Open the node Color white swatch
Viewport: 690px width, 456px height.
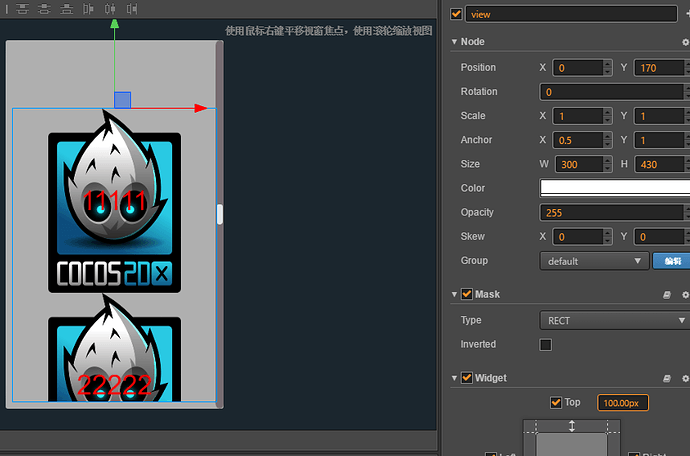pos(615,188)
